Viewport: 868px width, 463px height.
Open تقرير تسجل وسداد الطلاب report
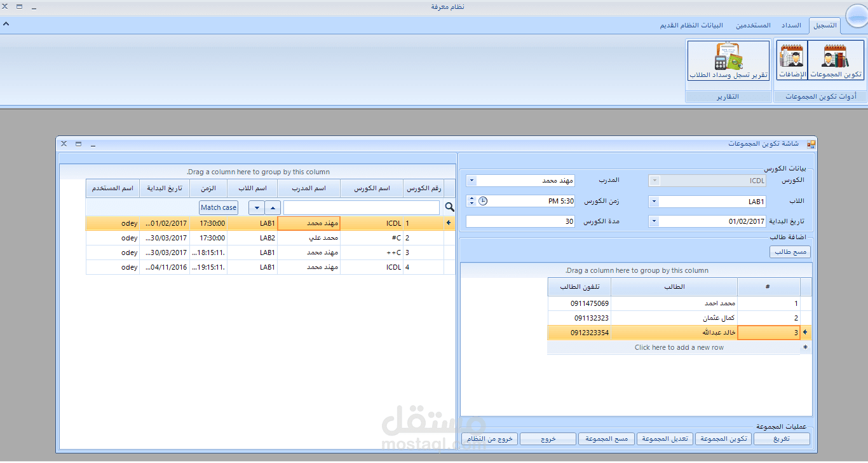tap(728, 61)
